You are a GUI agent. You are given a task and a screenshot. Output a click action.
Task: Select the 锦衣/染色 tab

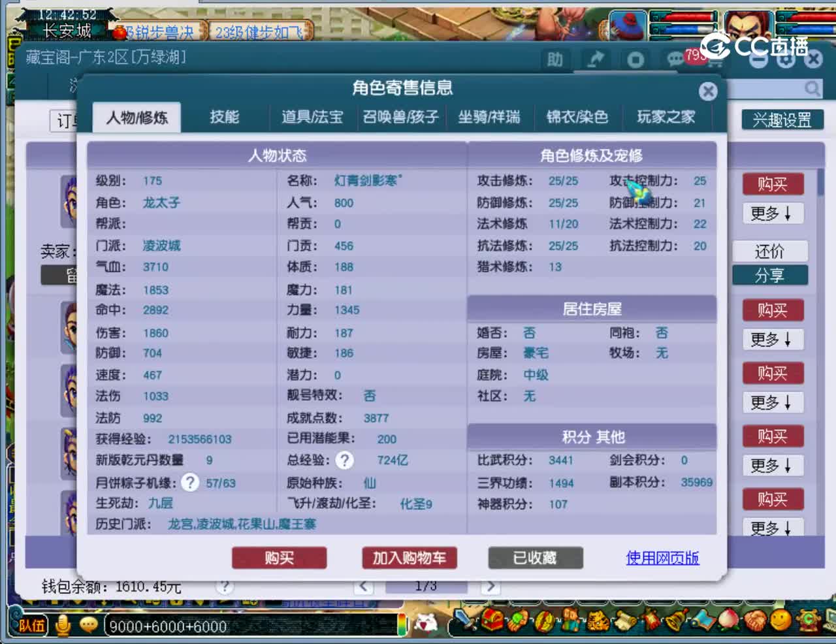[x=577, y=117]
